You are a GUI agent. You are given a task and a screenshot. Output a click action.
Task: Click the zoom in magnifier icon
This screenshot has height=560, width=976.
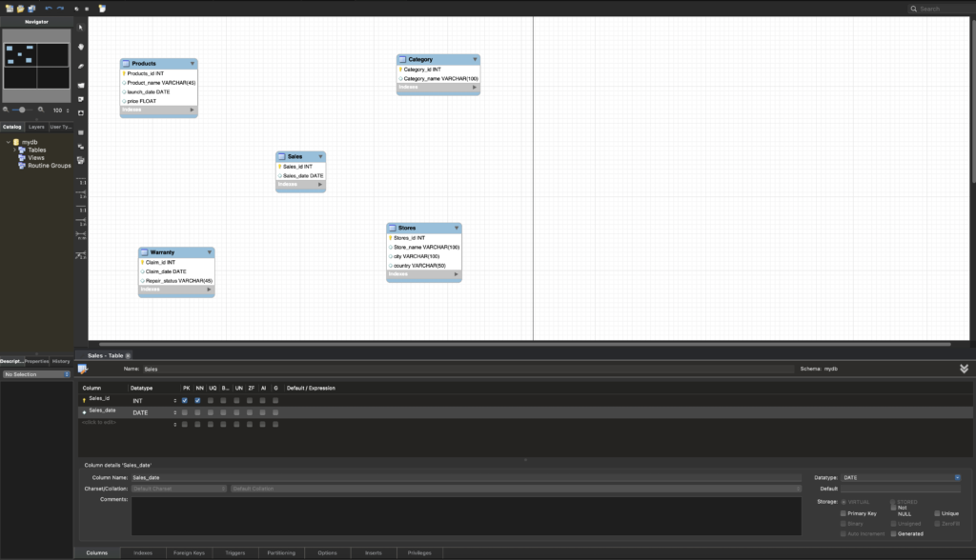coord(40,110)
